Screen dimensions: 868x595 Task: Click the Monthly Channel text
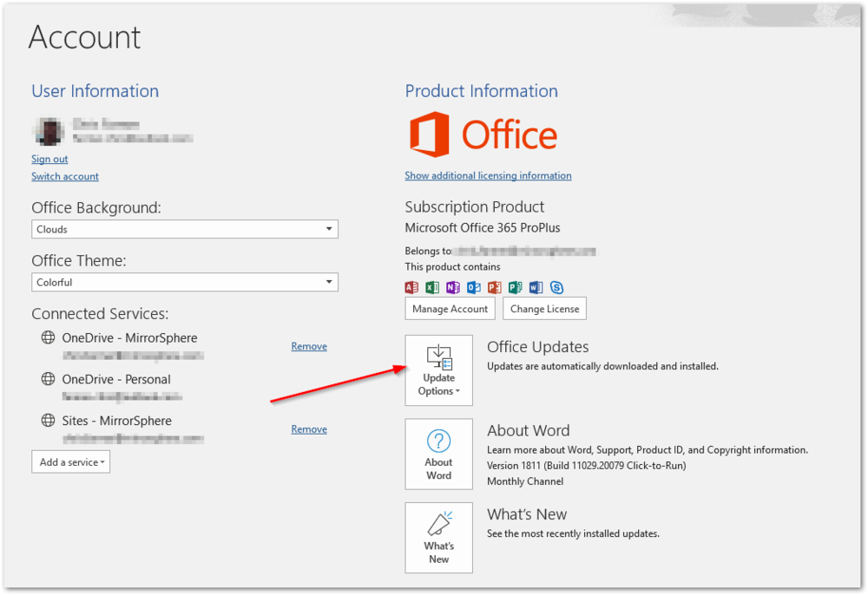click(525, 481)
